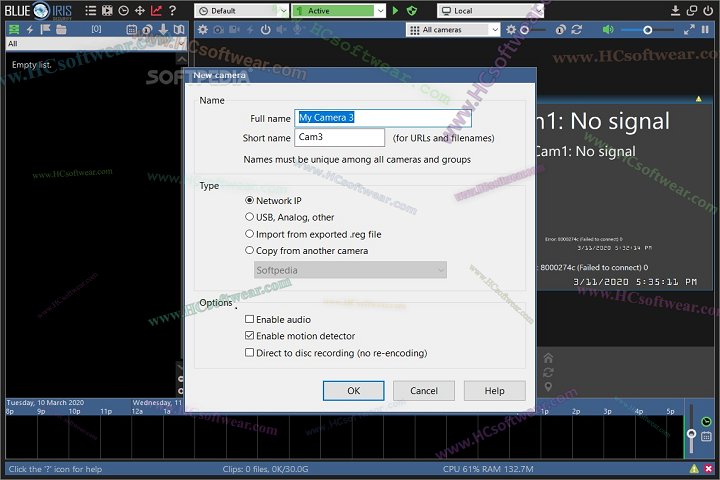Screen dimensions: 720x480
Task: Open the flagged clips filter icon
Action: (x=45, y=30)
